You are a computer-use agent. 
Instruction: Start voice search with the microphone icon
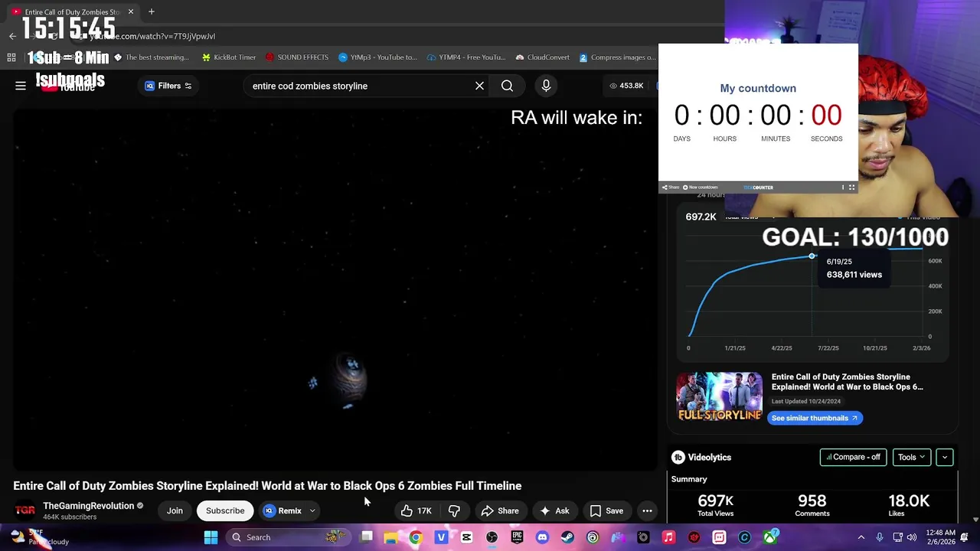546,86
